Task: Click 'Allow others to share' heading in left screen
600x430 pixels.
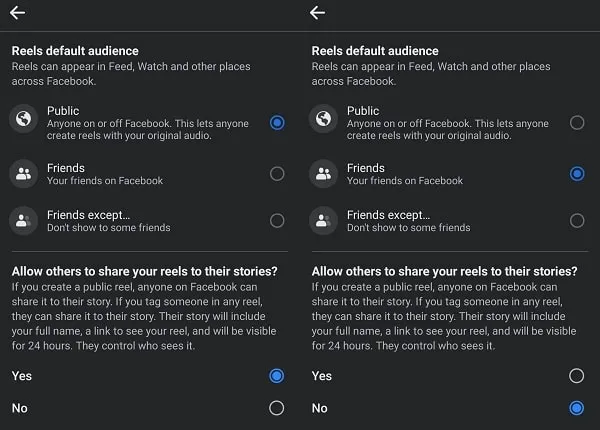Action: click(145, 271)
